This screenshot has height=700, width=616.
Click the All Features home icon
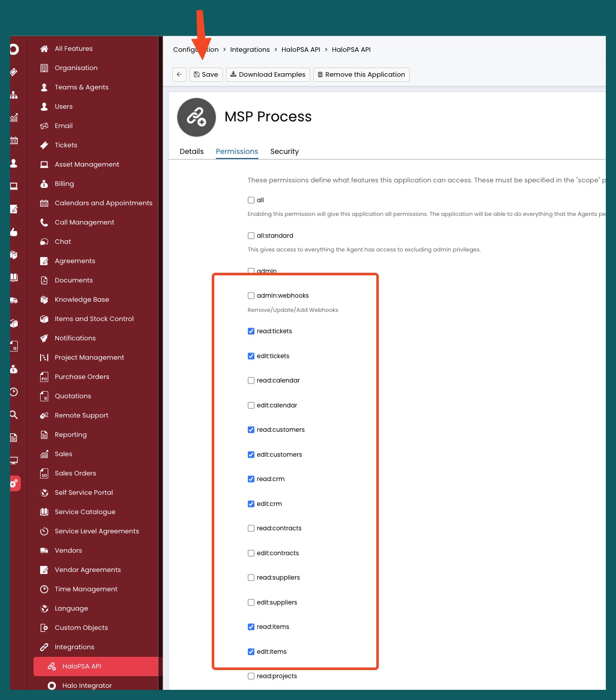coord(44,49)
